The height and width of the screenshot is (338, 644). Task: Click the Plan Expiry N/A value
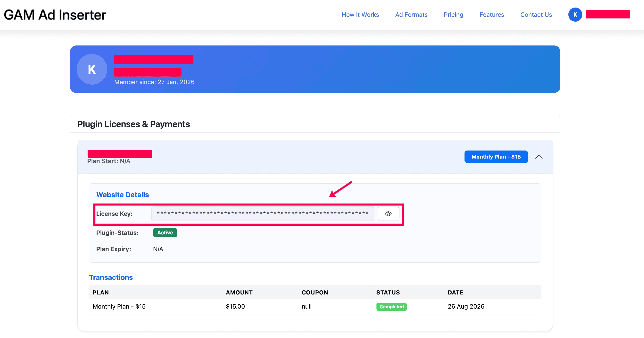pos(158,249)
